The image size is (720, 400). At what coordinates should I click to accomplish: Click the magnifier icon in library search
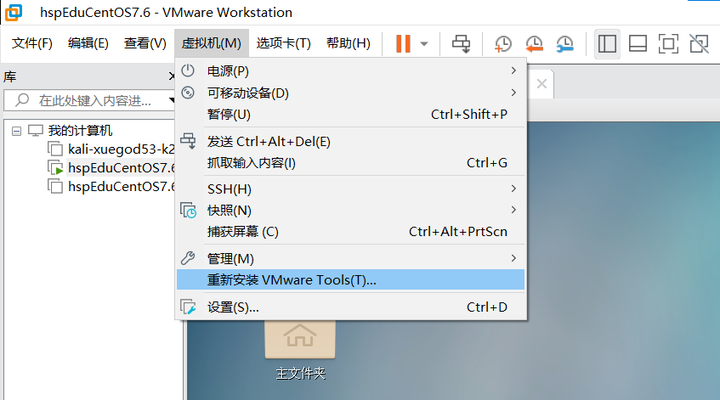tap(22, 100)
